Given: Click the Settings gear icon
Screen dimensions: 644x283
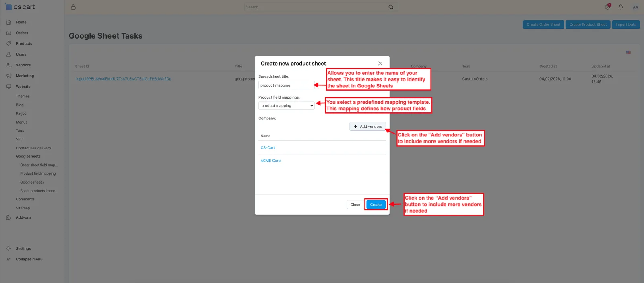Looking at the screenshot, I should coord(9,249).
